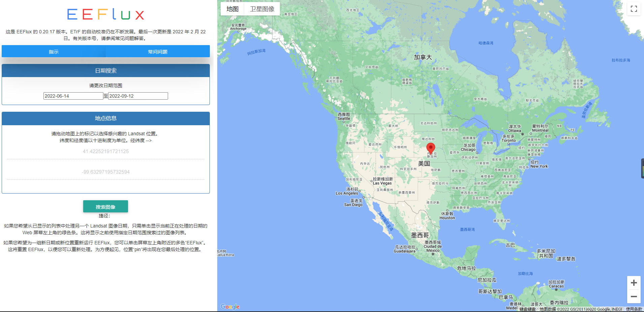Open the 指示 instructions tab
This screenshot has height=312, width=644.
[x=54, y=51]
